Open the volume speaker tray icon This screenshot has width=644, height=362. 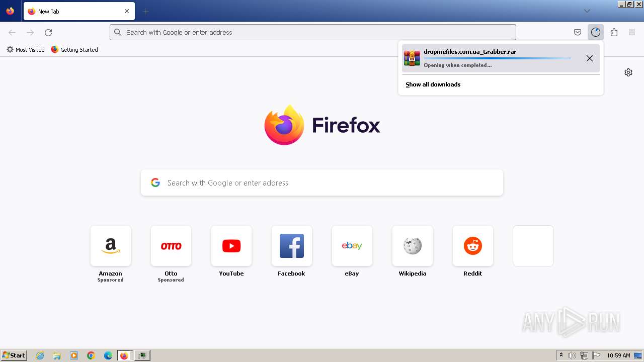click(x=572, y=355)
